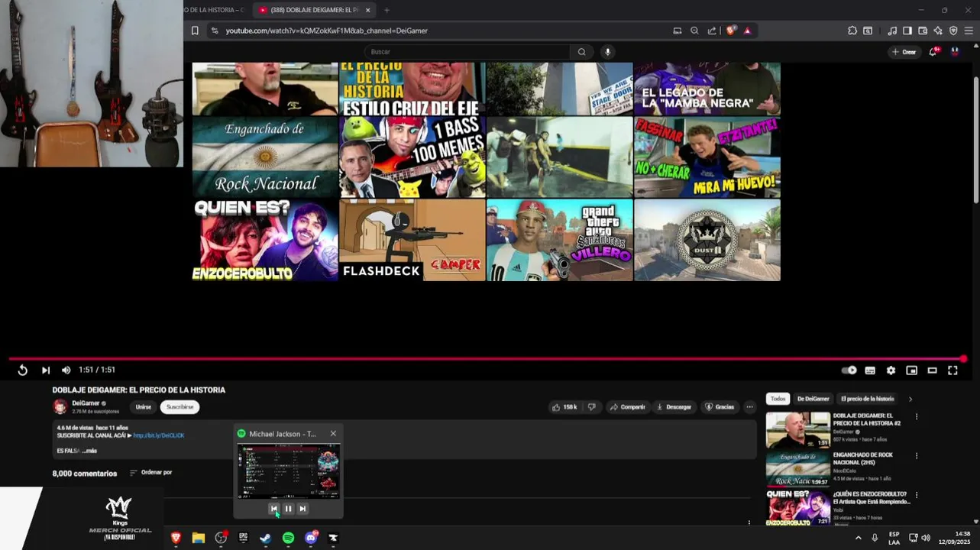Open the bit.ly link in the description

(x=159, y=435)
